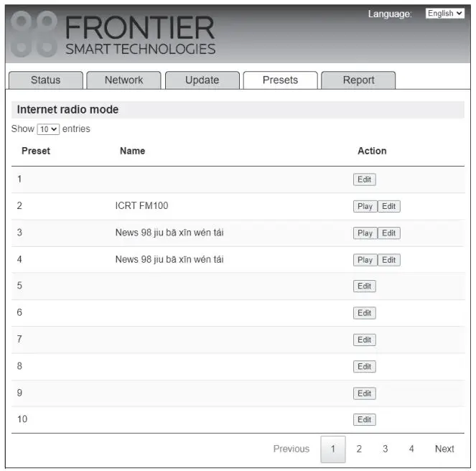Edit preset 1
The image size is (476, 471).
point(365,180)
